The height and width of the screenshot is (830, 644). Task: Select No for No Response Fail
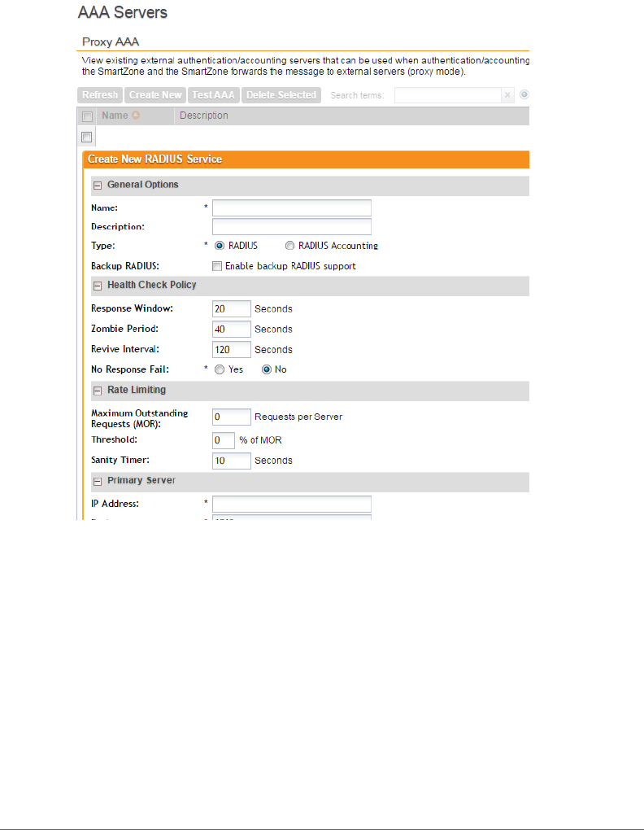point(267,369)
